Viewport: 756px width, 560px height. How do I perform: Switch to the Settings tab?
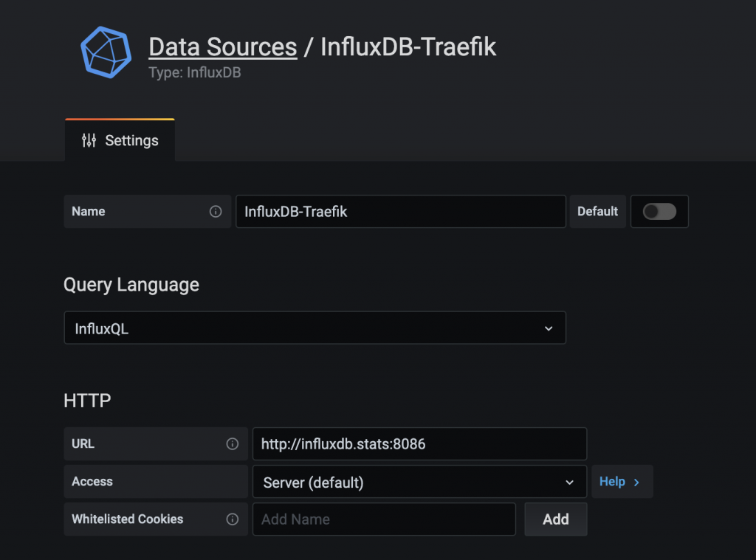(120, 140)
